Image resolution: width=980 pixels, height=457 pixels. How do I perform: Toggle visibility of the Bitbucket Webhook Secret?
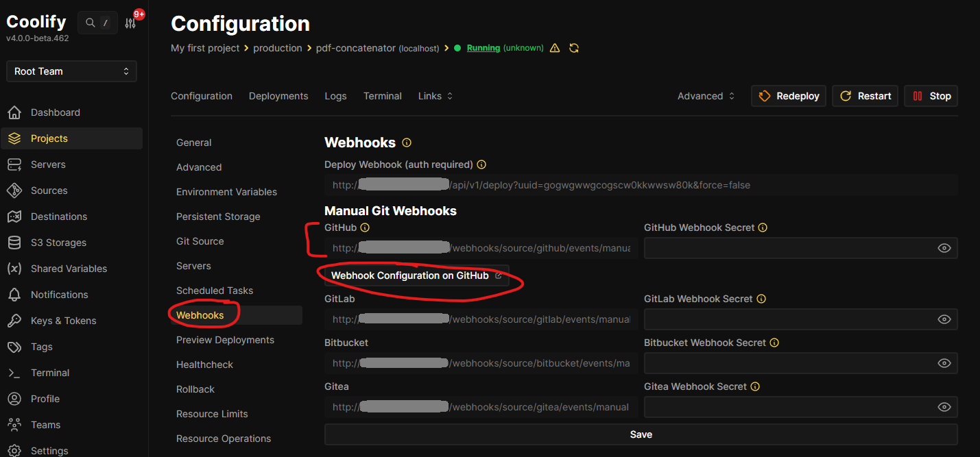[x=944, y=363]
